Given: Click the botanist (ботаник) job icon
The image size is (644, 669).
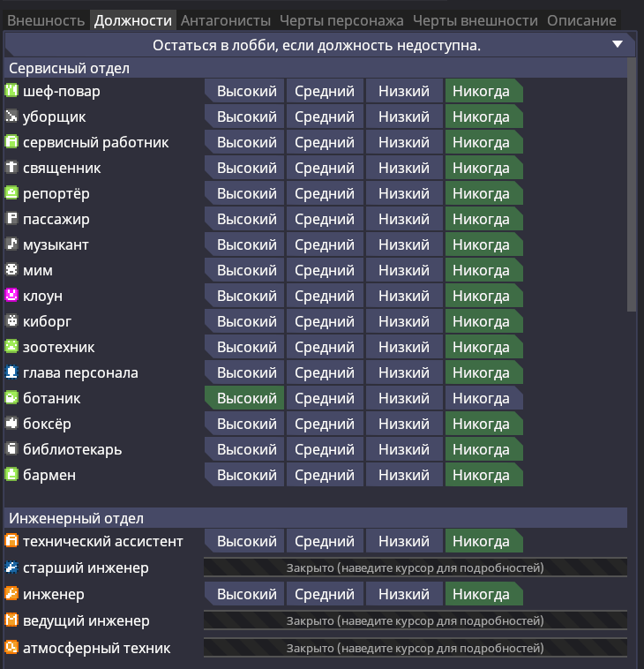Looking at the screenshot, I should (11, 398).
